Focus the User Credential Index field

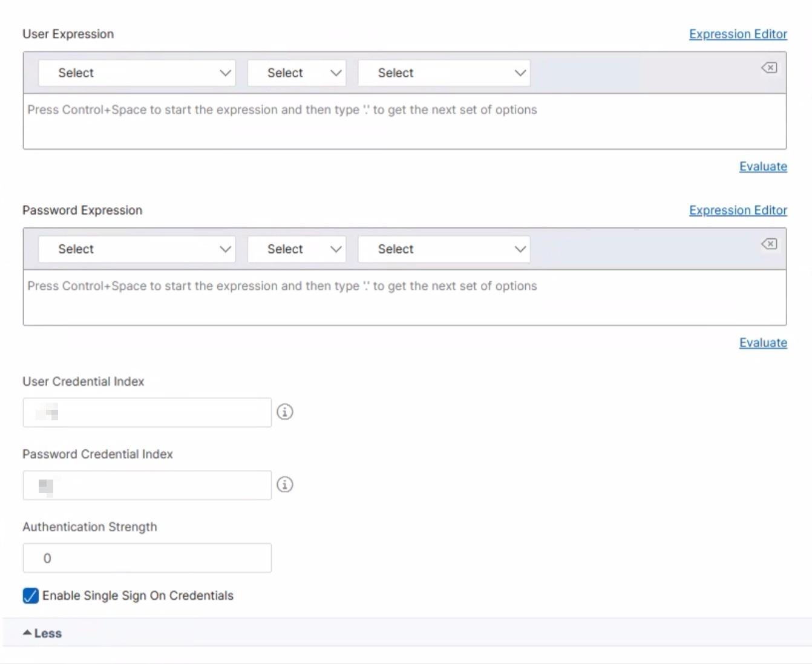[x=147, y=412]
